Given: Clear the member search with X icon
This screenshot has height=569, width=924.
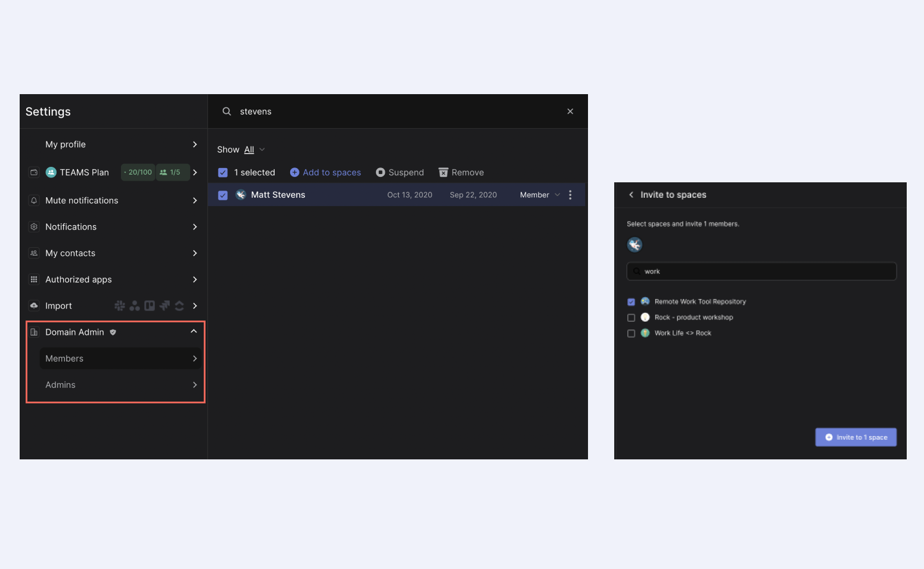Looking at the screenshot, I should (570, 111).
